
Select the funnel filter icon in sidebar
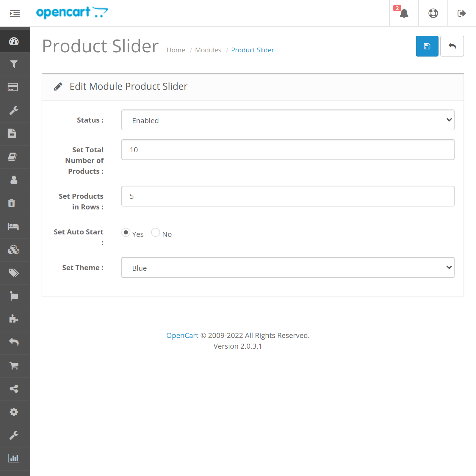pyautogui.click(x=15, y=64)
